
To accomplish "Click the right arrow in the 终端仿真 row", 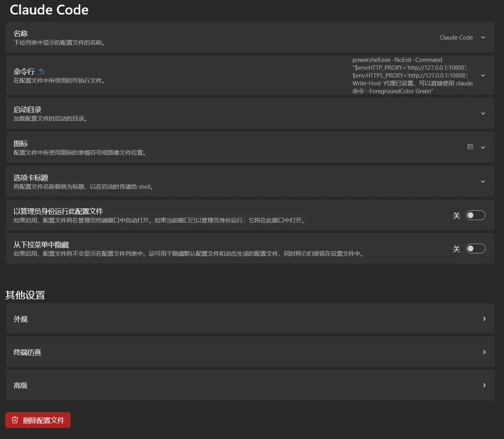I will pyautogui.click(x=484, y=352).
